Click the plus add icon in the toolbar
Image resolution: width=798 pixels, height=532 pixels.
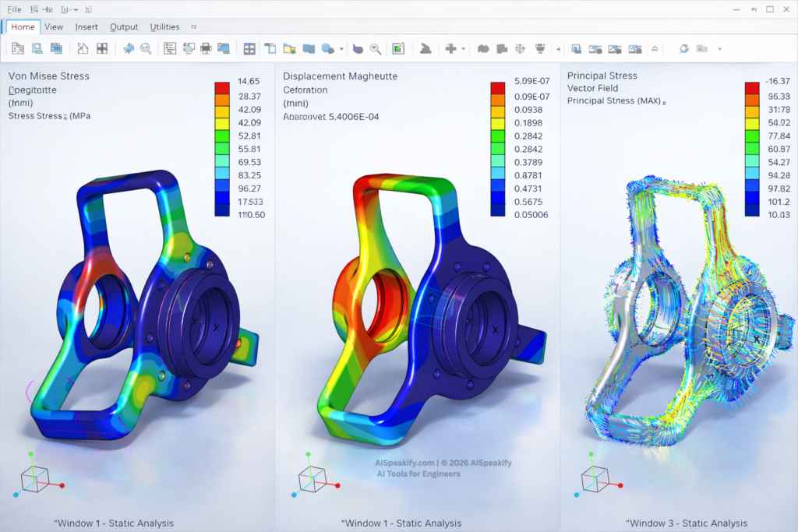450,48
